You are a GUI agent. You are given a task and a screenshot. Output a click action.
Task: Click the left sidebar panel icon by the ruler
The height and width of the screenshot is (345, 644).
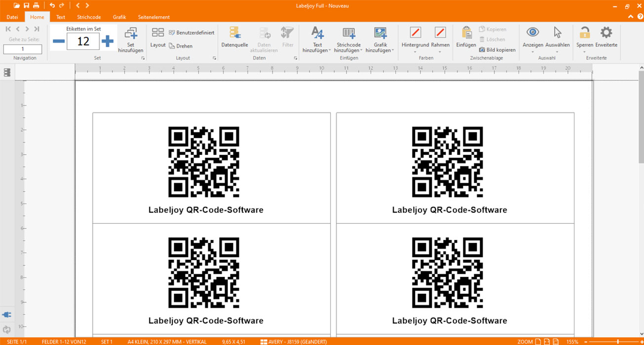coord(7,72)
